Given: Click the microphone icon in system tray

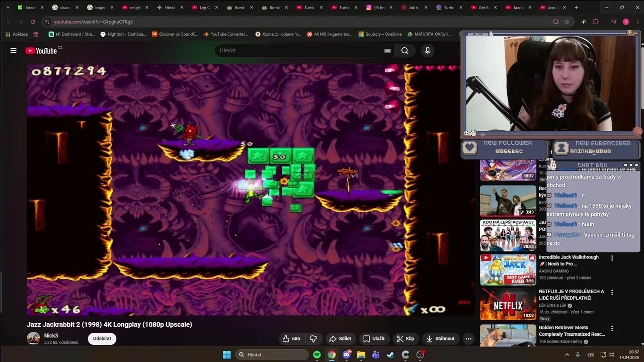Looking at the screenshot, I should [578, 354].
